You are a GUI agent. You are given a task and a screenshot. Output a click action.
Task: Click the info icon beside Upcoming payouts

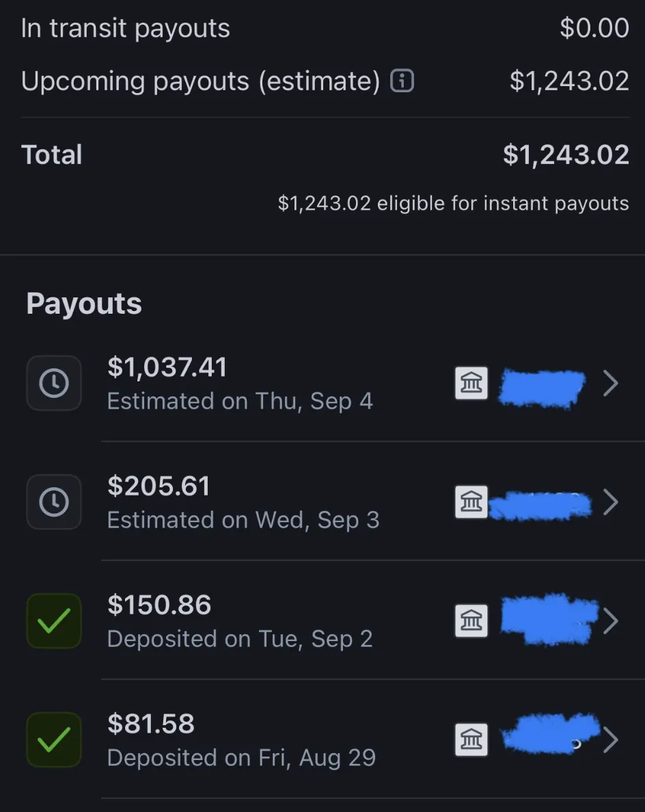coord(402,82)
